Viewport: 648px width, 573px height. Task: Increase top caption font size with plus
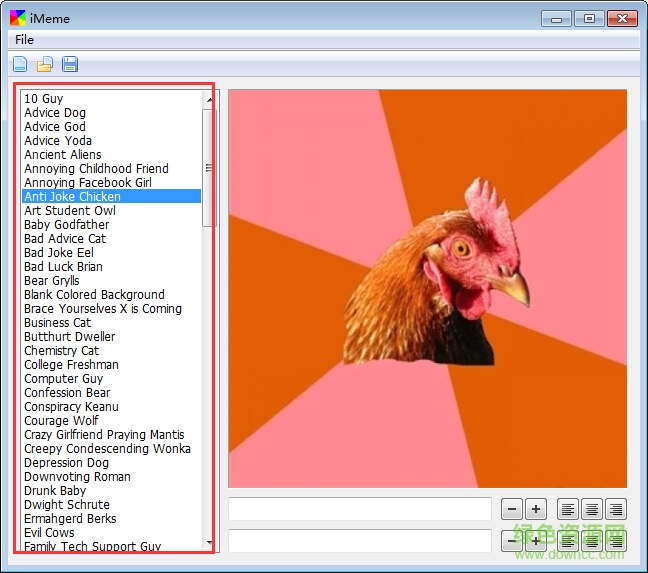click(535, 509)
